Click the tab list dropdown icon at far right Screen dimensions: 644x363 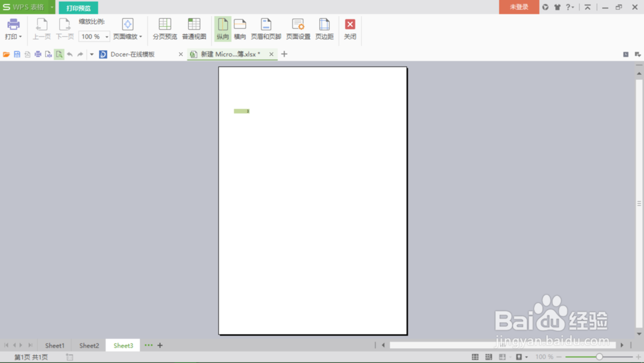(638, 54)
